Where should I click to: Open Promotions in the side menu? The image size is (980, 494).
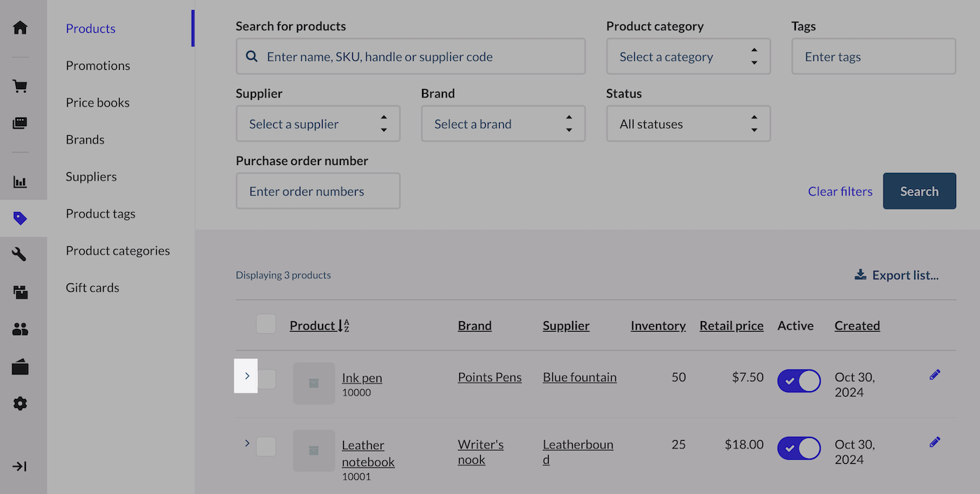(x=98, y=66)
